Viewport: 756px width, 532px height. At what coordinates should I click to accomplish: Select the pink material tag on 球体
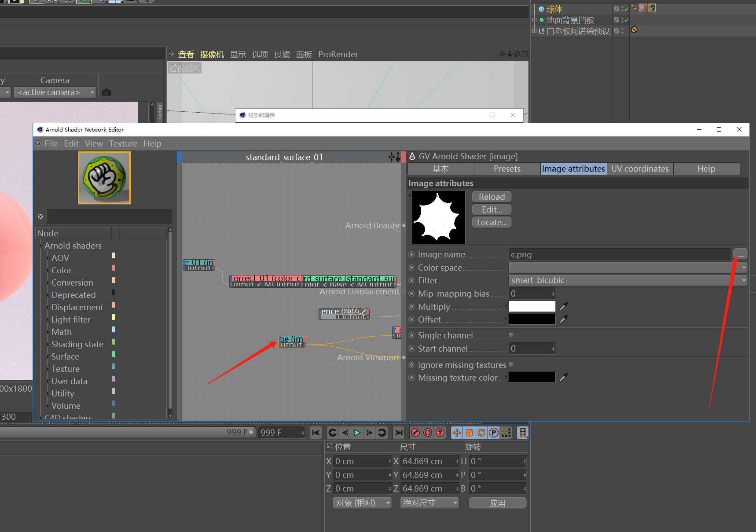(643, 7)
